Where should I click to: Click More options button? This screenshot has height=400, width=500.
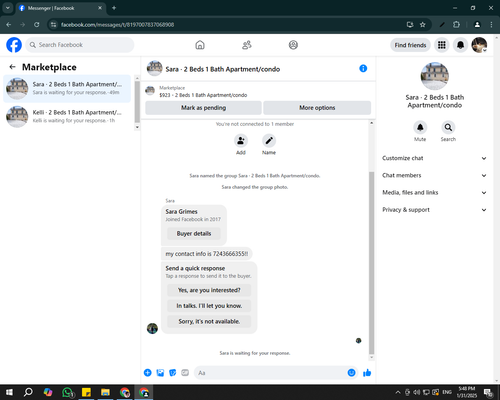[x=317, y=108]
